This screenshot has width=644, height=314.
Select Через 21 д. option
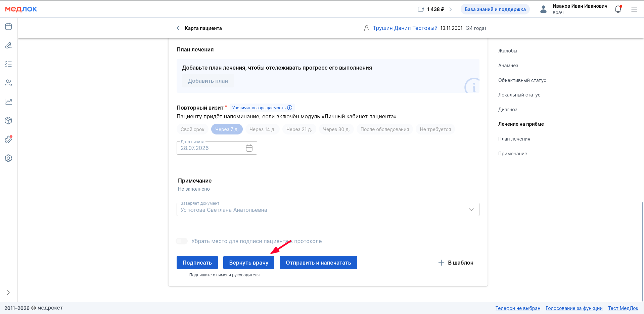coord(299,129)
